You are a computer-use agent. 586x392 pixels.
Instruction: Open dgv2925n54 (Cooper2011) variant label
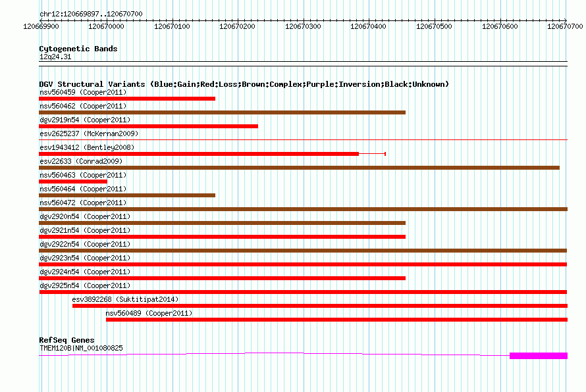[x=85, y=285]
